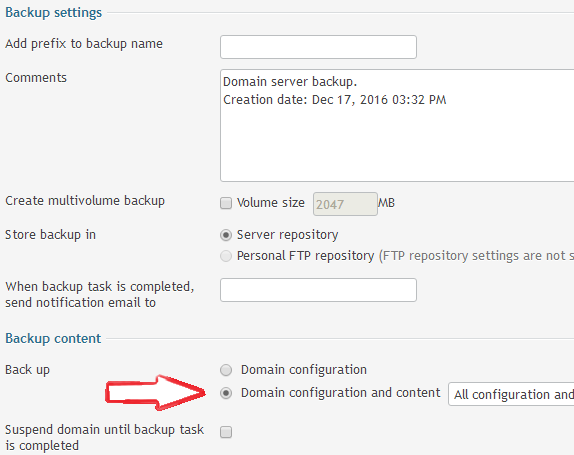Choose the Domain configuration only radio button
The width and height of the screenshot is (574, 455).
(x=226, y=370)
